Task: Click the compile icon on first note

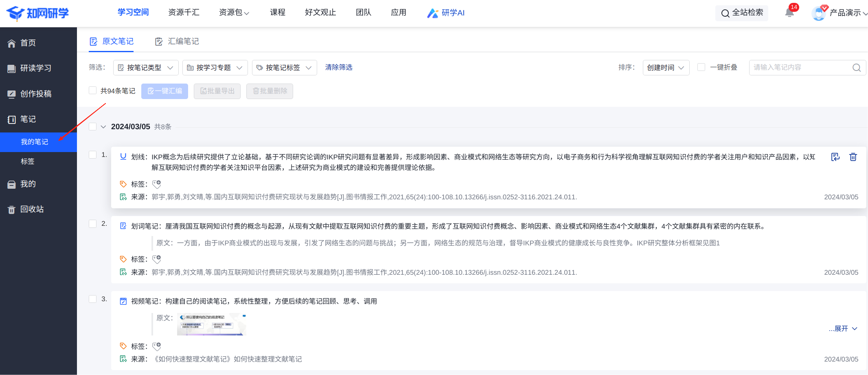Action: 835,157
